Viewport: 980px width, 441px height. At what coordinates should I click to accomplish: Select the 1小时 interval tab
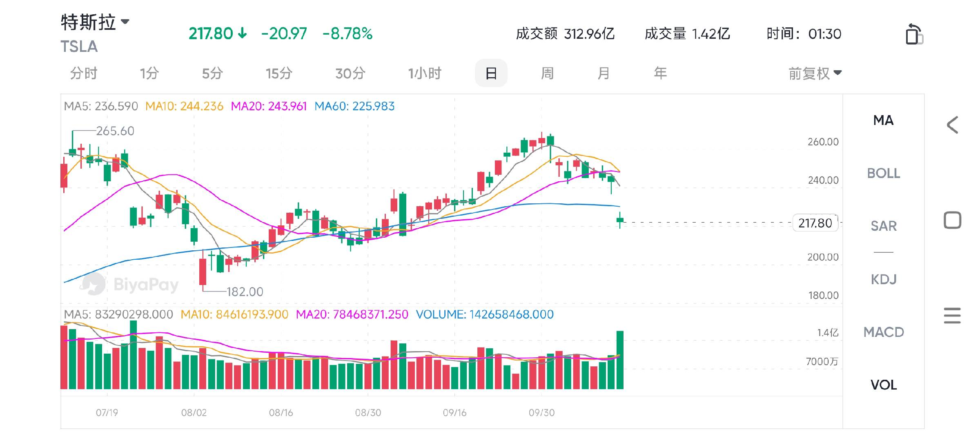coord(425,73)
